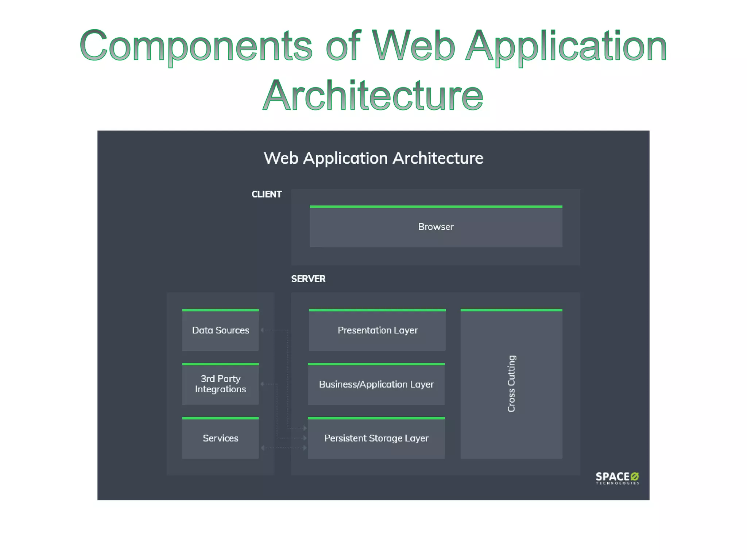Click the 3rd Party Integrations block
Screen dimensions: 747x560
click(x=220, y=384)
